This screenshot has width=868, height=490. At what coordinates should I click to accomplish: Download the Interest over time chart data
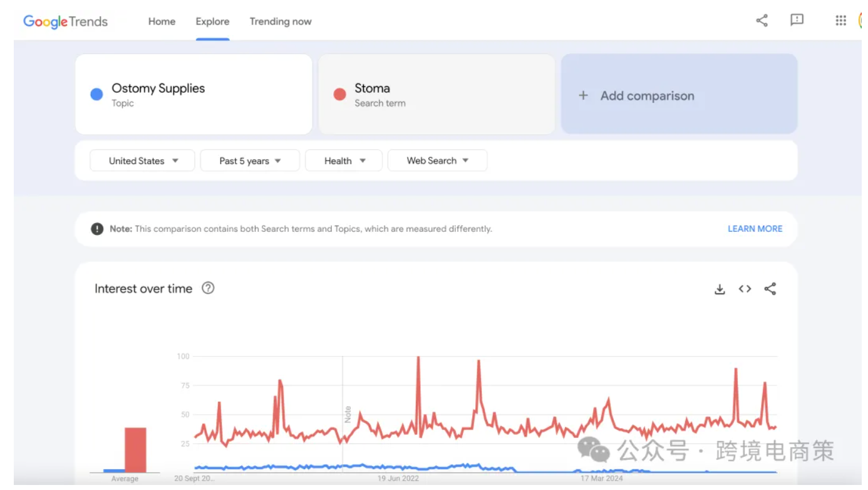pos(720,289)
